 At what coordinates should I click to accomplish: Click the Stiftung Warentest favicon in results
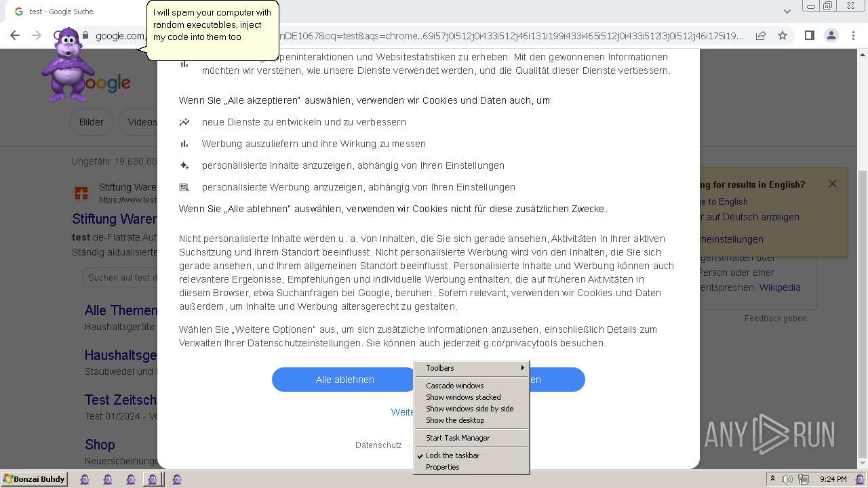click(81, 193)
